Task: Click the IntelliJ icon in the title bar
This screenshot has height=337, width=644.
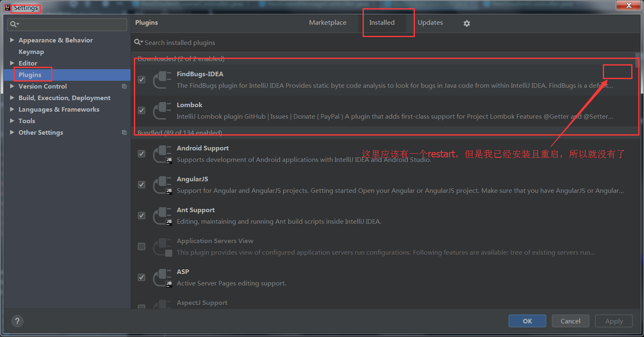Action: [7, 7]
